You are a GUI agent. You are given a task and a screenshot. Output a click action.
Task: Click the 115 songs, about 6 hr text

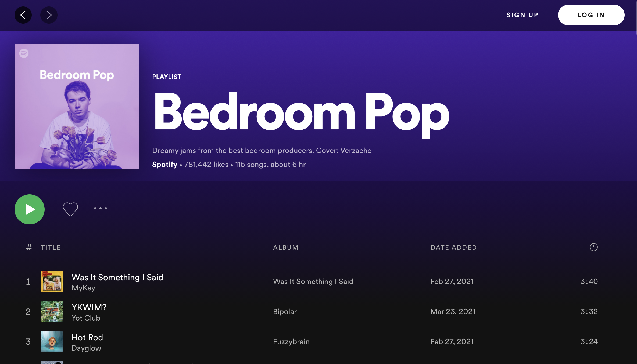[270, 165]
